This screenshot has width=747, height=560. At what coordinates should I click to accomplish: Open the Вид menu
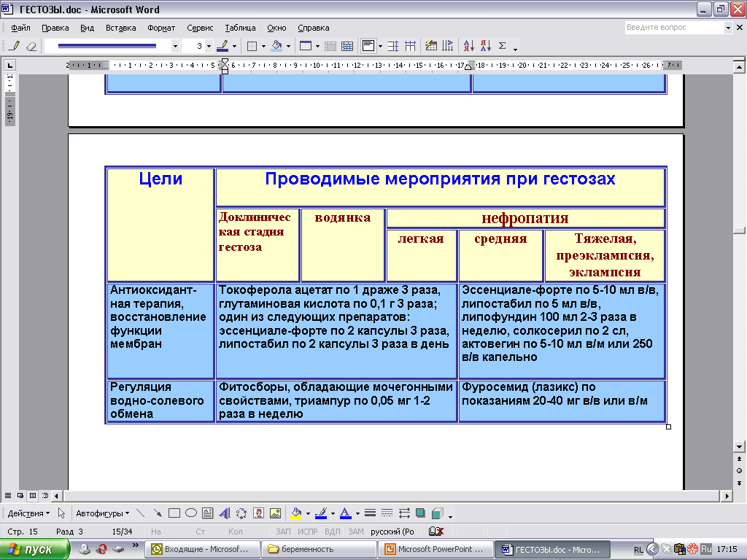(88, 28)
